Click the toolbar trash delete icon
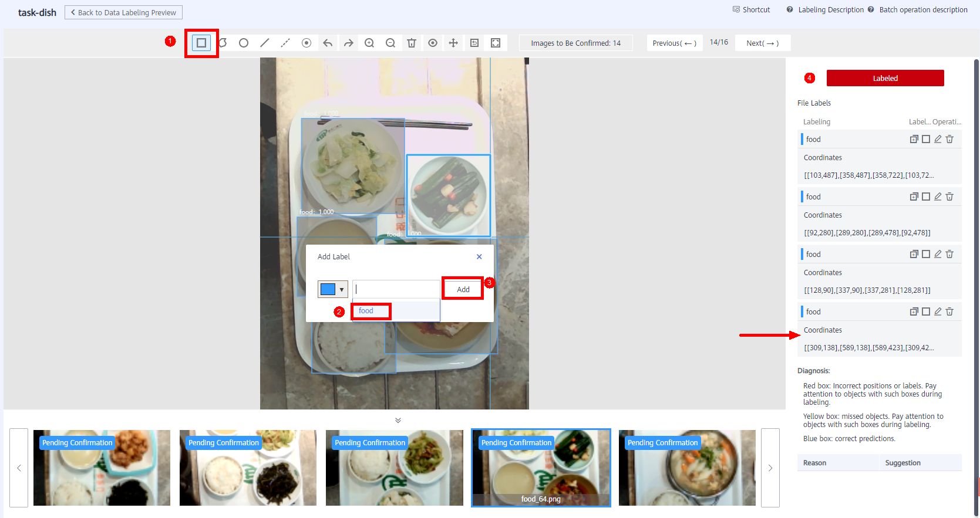 [x=412, y=43]
